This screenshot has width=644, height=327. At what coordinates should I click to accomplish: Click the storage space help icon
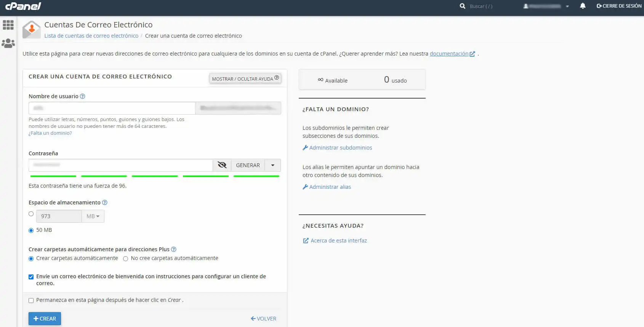tap(105, 203)
